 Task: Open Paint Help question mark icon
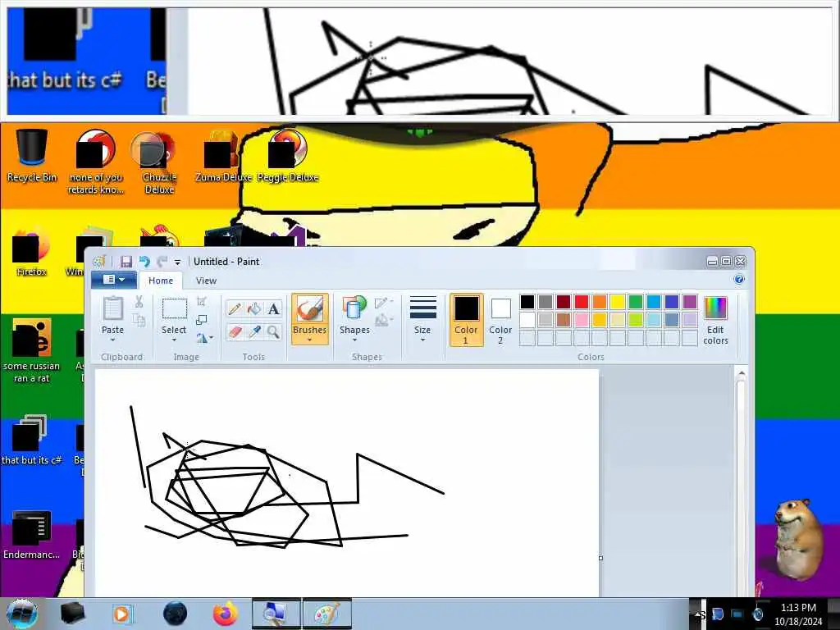click(x=739, y=279)
